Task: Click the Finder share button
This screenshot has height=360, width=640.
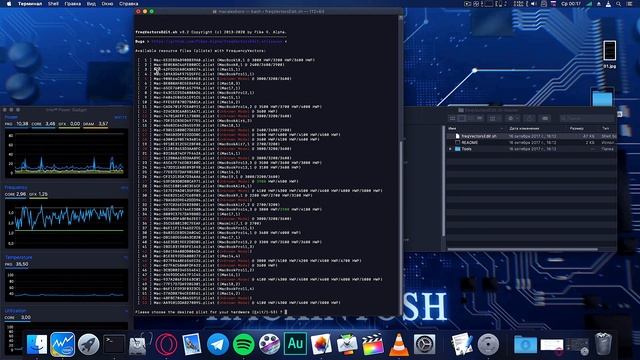Action: point(529,118)
